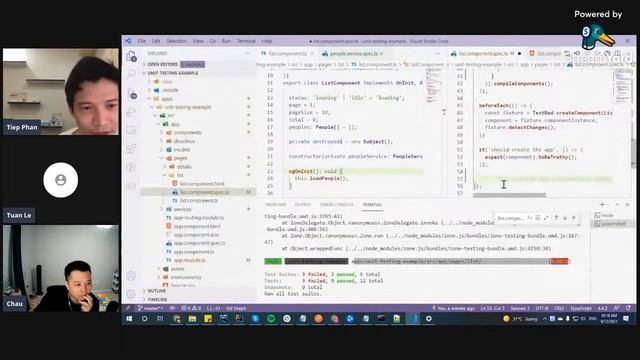Screen dimensions: 640x360
Task: Click the terminal find input field
Action: (510, 218)
